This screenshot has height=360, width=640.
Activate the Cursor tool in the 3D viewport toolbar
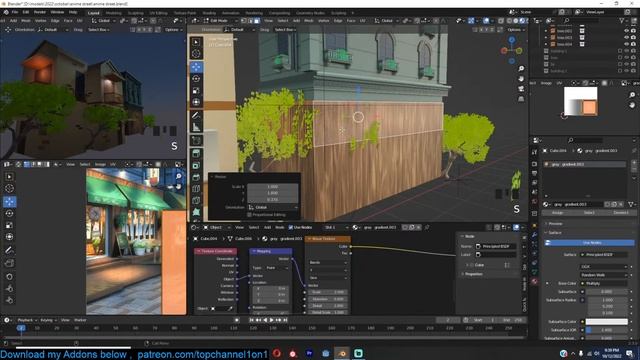click(196, 54)
